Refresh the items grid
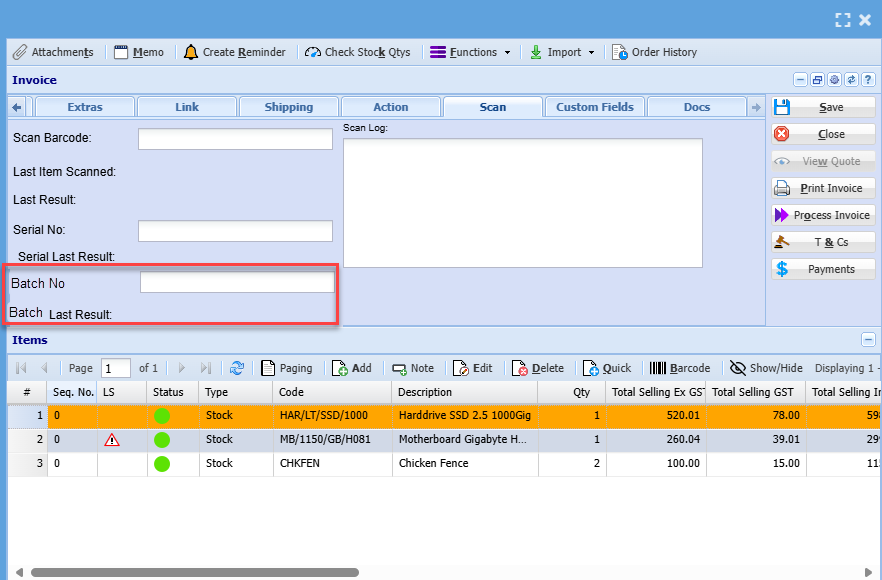Screen dimensions: 882x580 (x=237, y=368)
